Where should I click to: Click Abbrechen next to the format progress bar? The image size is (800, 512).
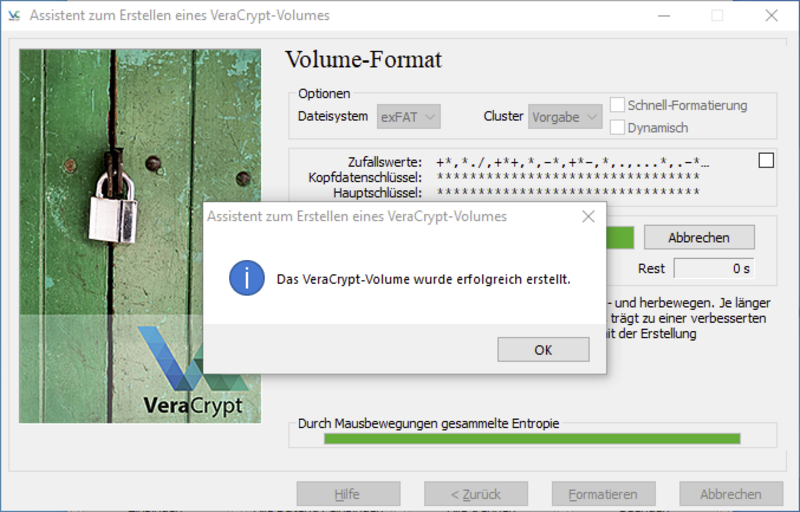698,237
